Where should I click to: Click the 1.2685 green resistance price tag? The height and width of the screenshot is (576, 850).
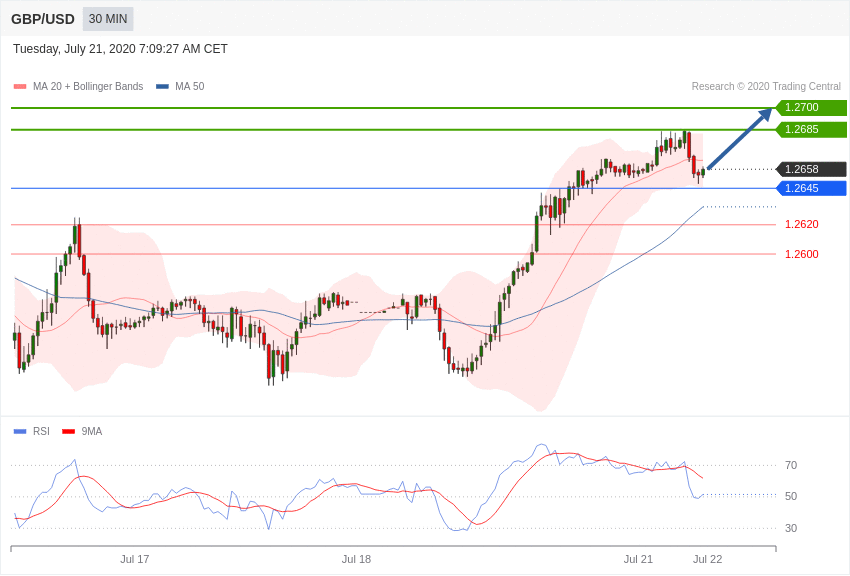tap(811, 130)
